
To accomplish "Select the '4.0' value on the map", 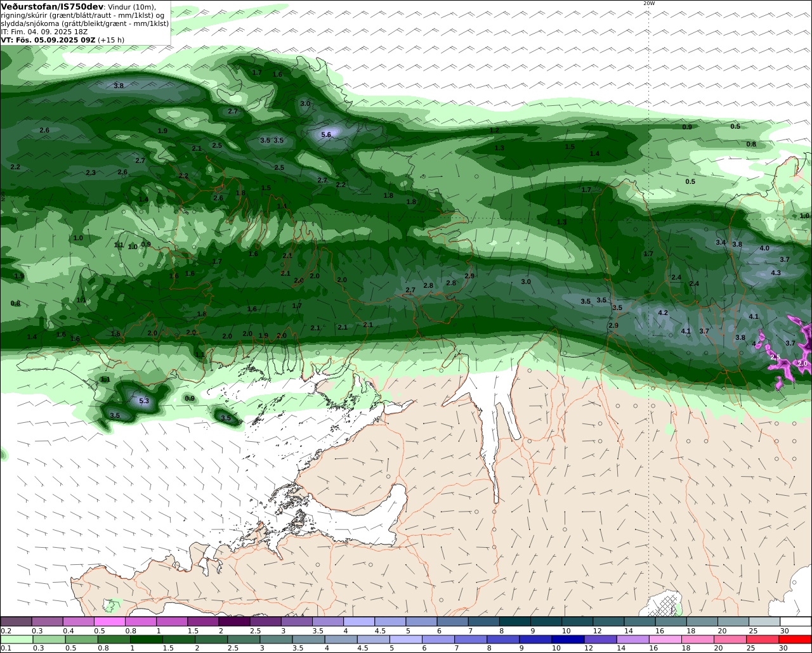I will (764, 248).
